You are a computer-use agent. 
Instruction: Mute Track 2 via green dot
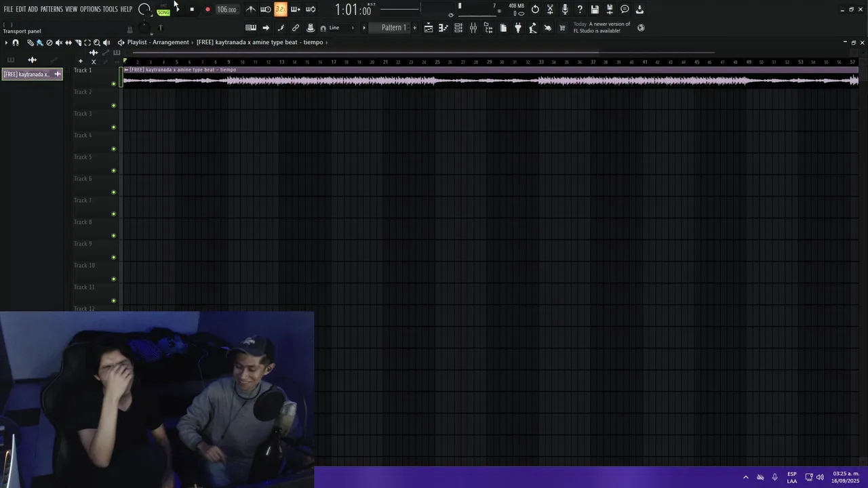[x=113, y=106]
